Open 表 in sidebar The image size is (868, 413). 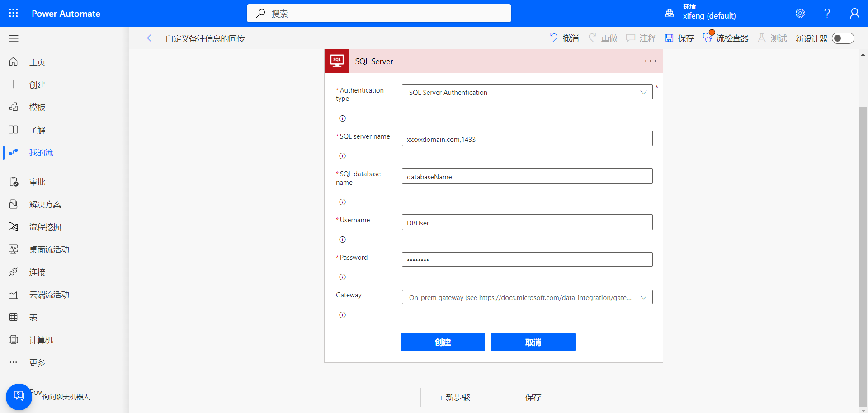tap(64, 317)
